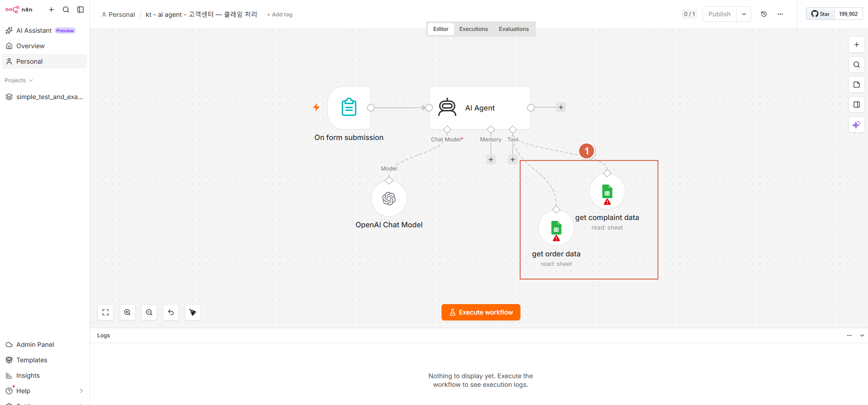The width and height of the screenshot is (868, 405).
Task: Click the Logs panel title
Action: 104,335
